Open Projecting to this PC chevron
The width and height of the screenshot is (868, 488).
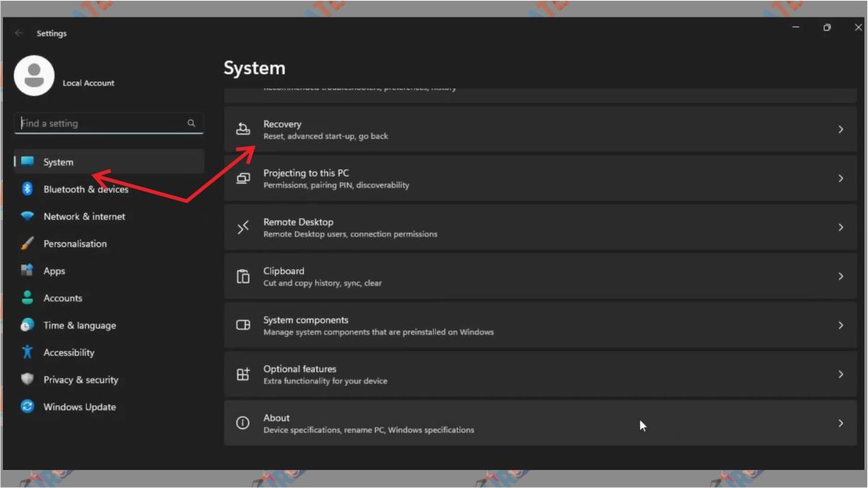(x=841, y=179)
